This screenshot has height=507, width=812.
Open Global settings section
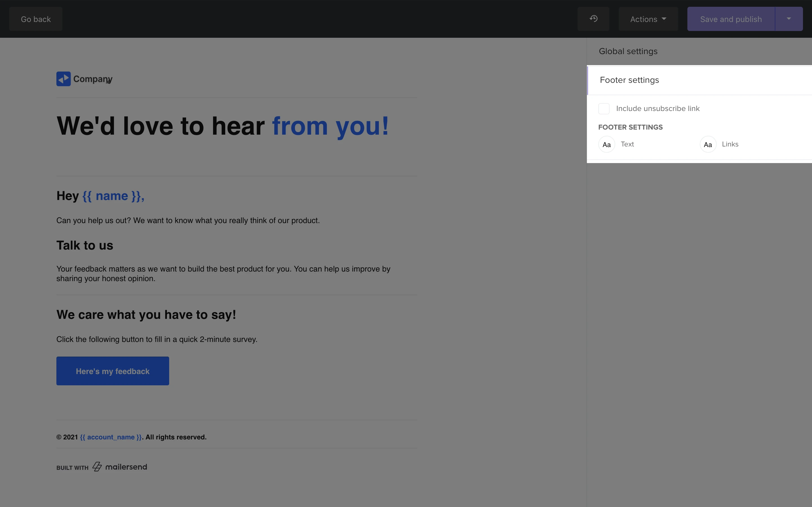point(628,51)
